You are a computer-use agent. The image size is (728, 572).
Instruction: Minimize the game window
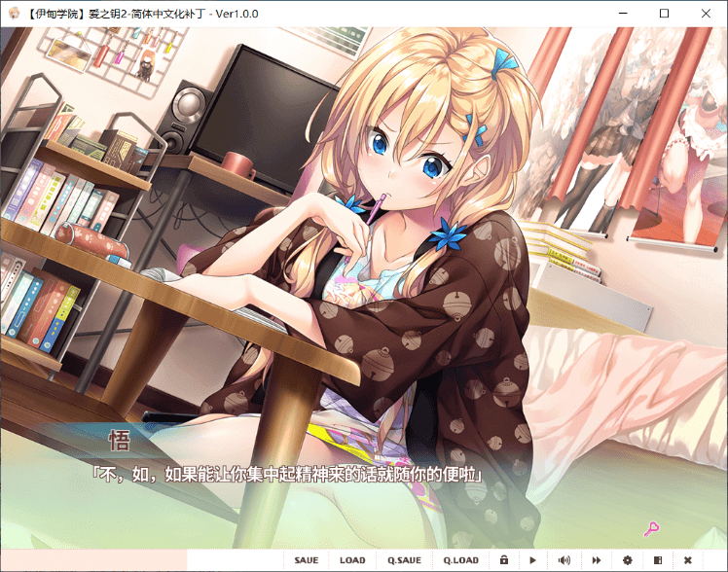coord(623,14)
